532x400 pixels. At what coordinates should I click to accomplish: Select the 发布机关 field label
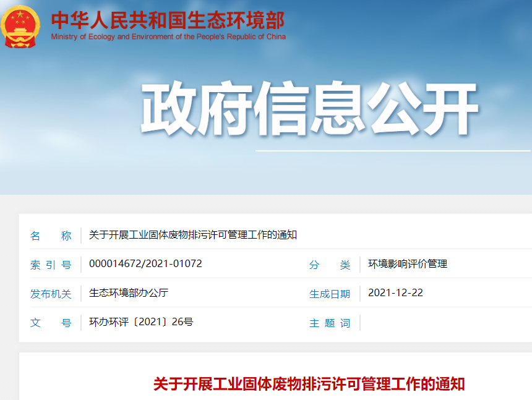51,294
